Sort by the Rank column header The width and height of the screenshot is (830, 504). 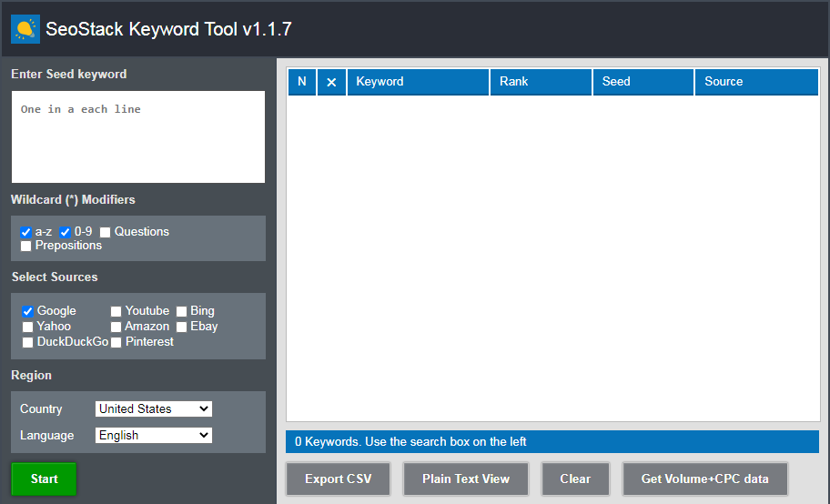(541, 82)
